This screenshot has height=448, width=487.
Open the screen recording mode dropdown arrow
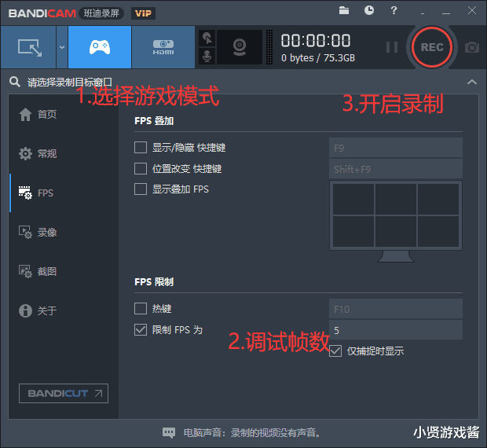click(62, 47)
